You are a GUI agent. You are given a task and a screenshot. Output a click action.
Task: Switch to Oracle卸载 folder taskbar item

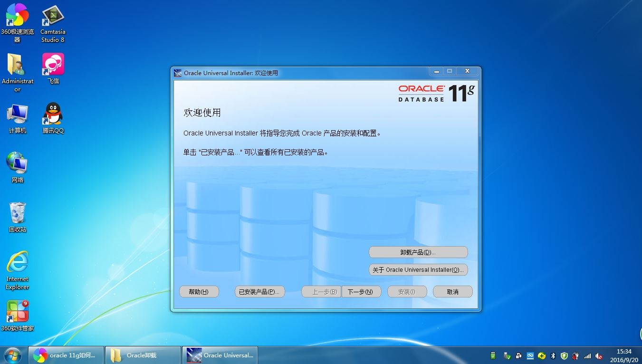143,355
